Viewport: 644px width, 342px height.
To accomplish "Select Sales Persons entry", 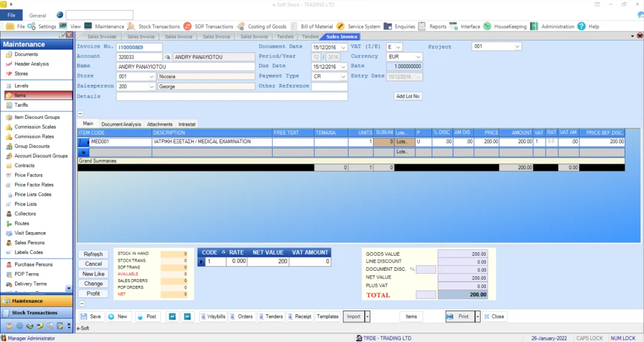I will [30, 243].
